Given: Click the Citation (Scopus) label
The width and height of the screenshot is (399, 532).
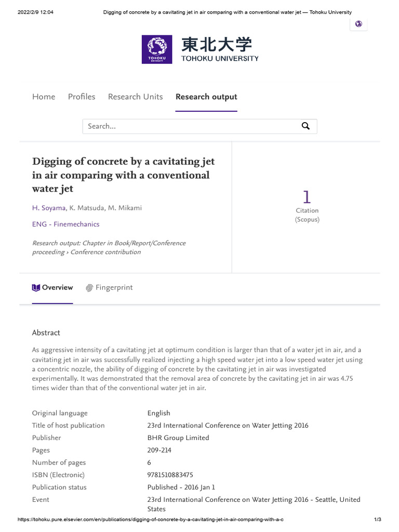Looking at the screenshot, I should pos(307,215).
